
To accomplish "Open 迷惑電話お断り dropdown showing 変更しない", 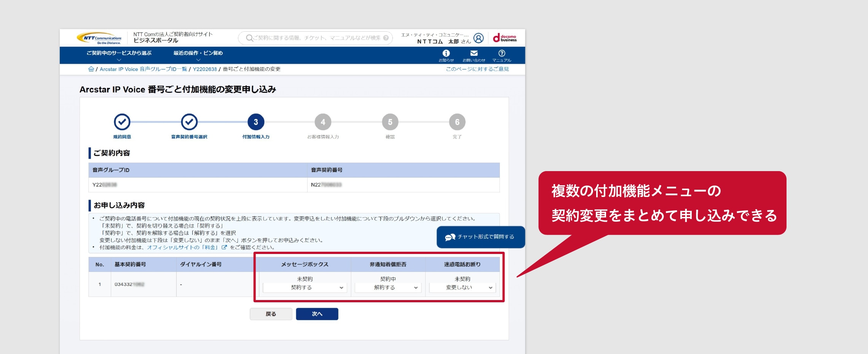I will pos(462,288).
